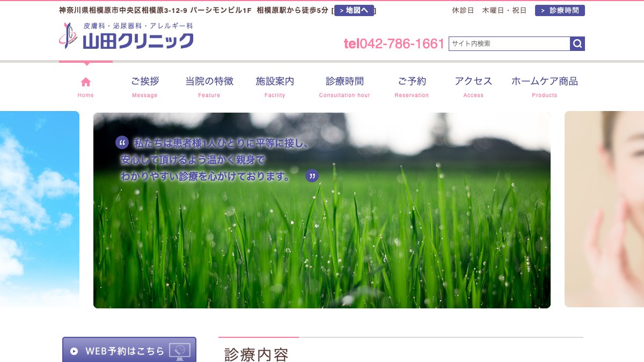Select ご予約 Reservation in navigation
The height and width of the screenshot is (362, 644).
[412, 87]
